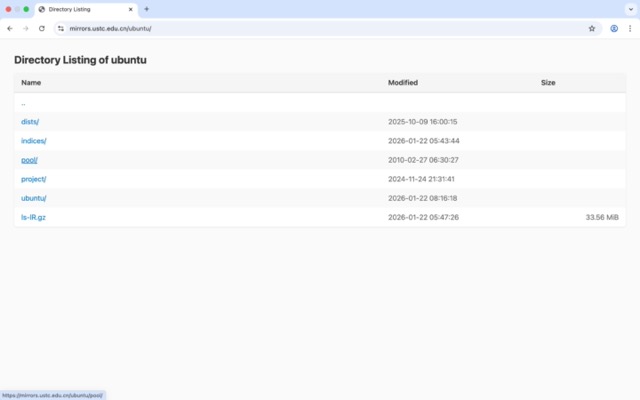Download the ls-lR.gz file
The image size is (640, 400).
point(34,217)
